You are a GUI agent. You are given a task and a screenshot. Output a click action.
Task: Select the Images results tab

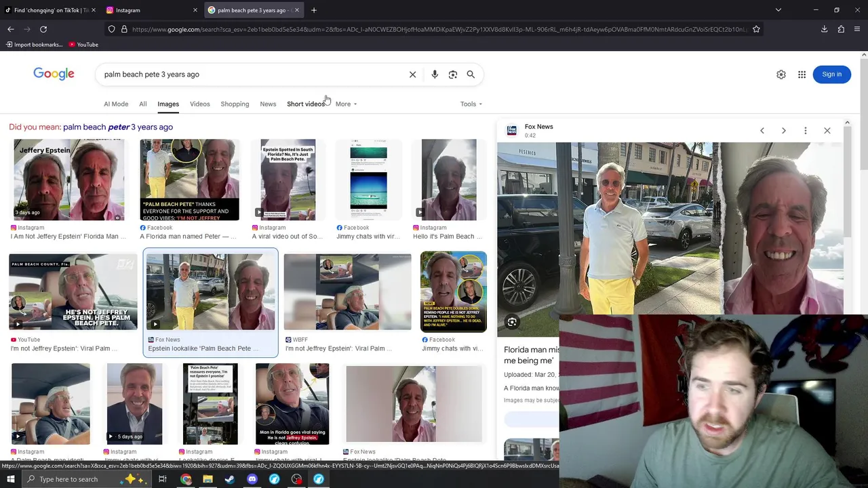[168, 104]
